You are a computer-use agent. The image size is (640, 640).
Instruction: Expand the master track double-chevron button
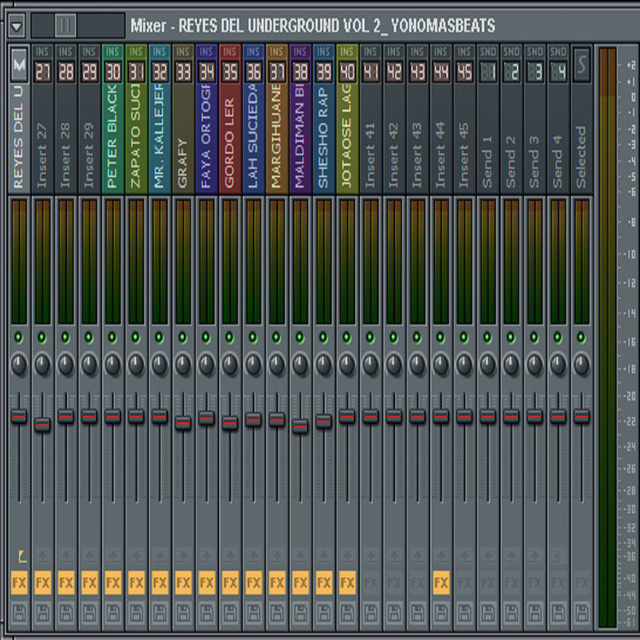click(18, 66)
